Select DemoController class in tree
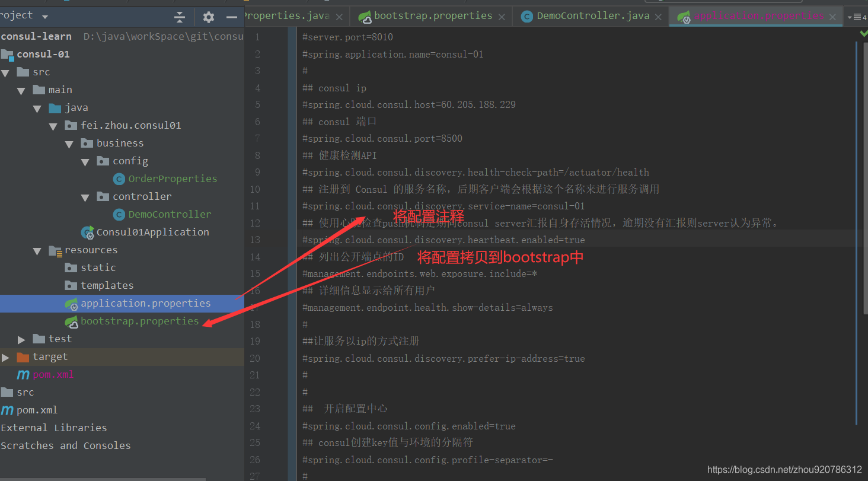Screen dimensions: 868x481 pos(170,214)
